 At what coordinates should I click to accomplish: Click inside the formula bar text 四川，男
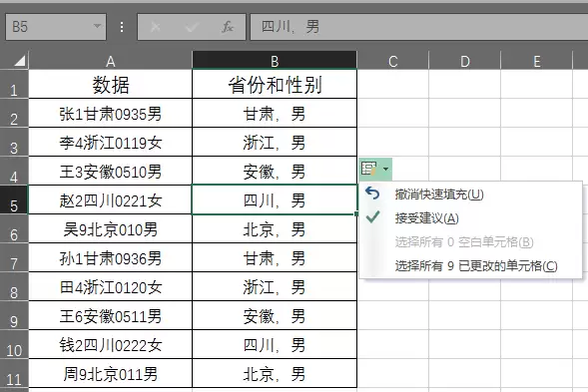290,27
